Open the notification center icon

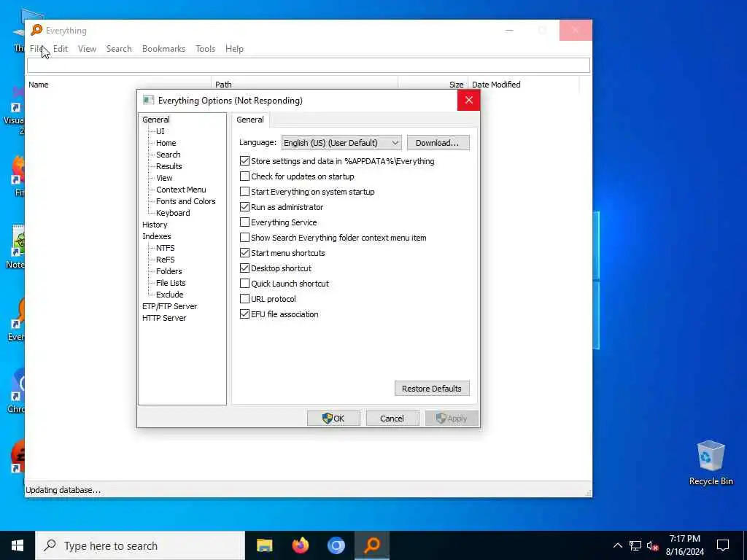[x=723, y=545]
